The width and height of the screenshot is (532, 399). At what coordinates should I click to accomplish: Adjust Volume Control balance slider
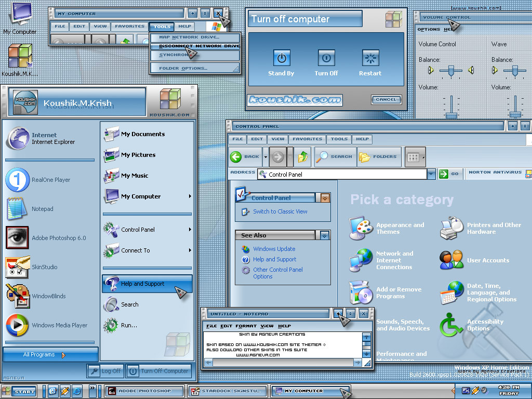[451, 71]
